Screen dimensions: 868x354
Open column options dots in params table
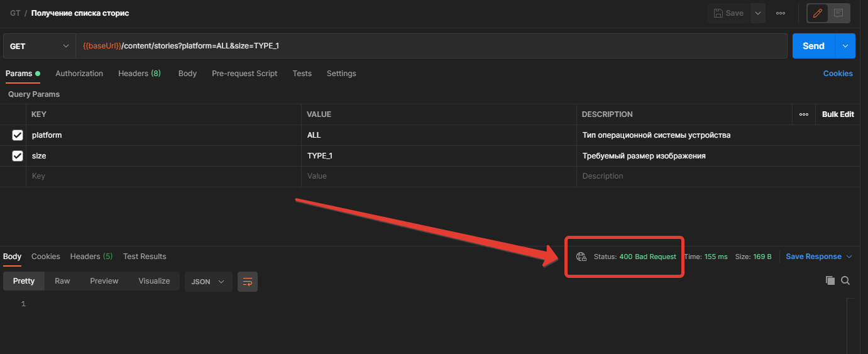804,114
